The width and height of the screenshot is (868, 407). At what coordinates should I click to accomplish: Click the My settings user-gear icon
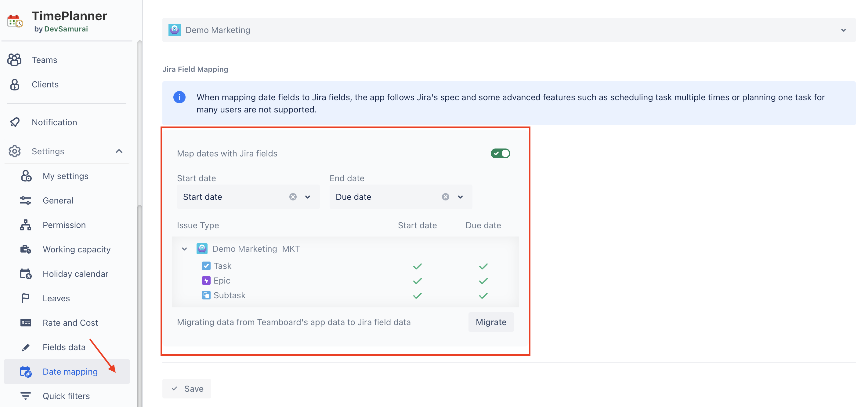point(26,176)
